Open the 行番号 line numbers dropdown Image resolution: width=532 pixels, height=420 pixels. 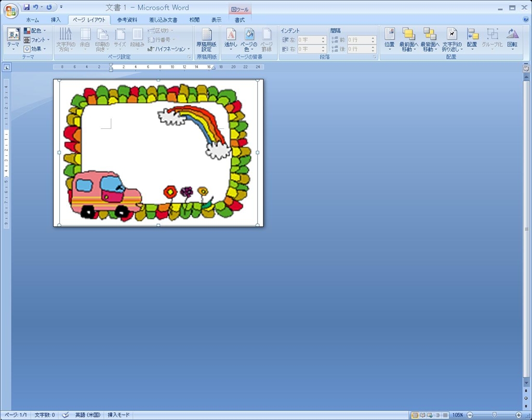161,40
